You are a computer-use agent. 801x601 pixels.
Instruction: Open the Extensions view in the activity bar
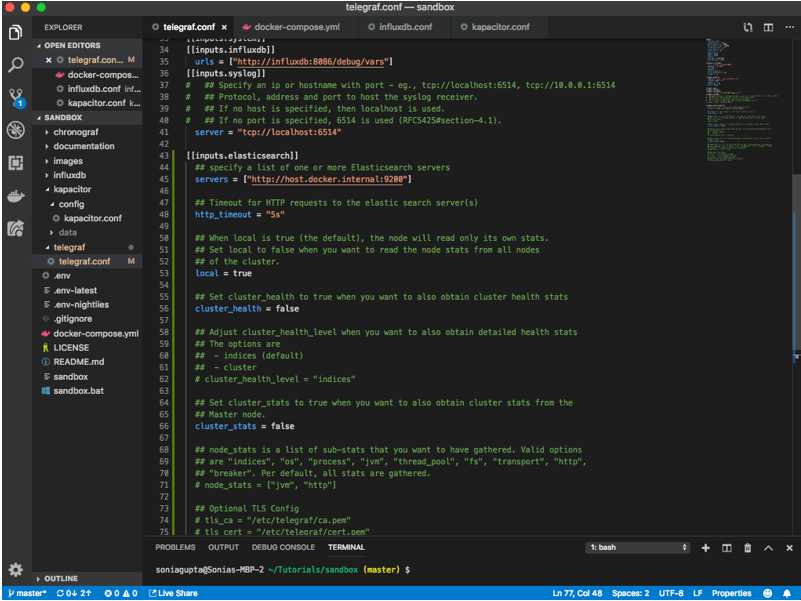tap(15, 164)
